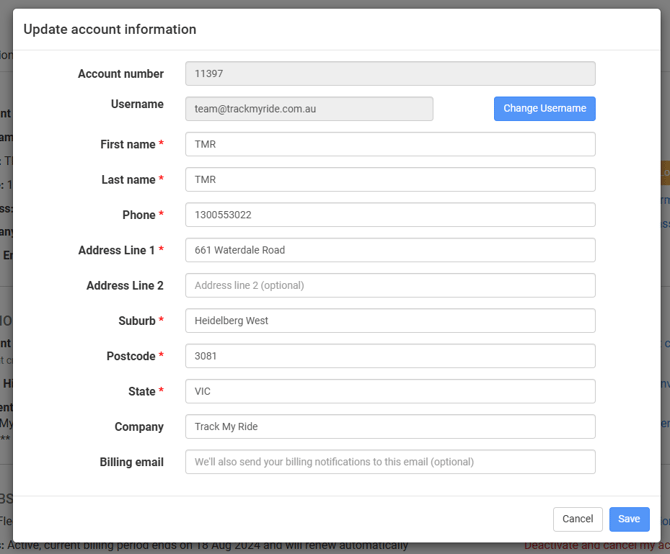Click the First name input field

click(390, 144)
